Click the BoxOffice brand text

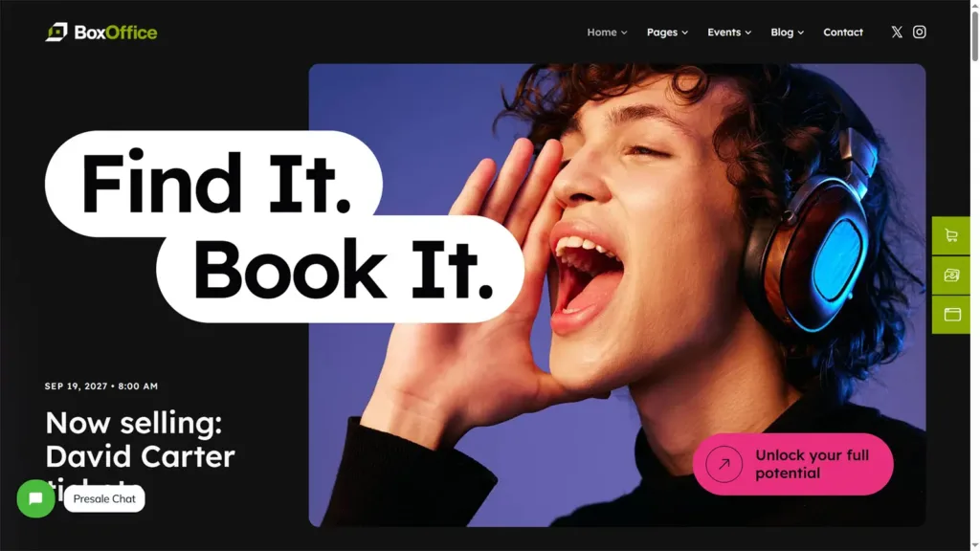coord(116,32)
